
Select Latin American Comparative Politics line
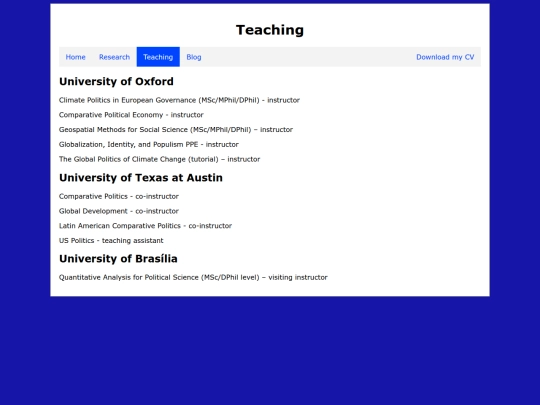click(x=145, y=226)
